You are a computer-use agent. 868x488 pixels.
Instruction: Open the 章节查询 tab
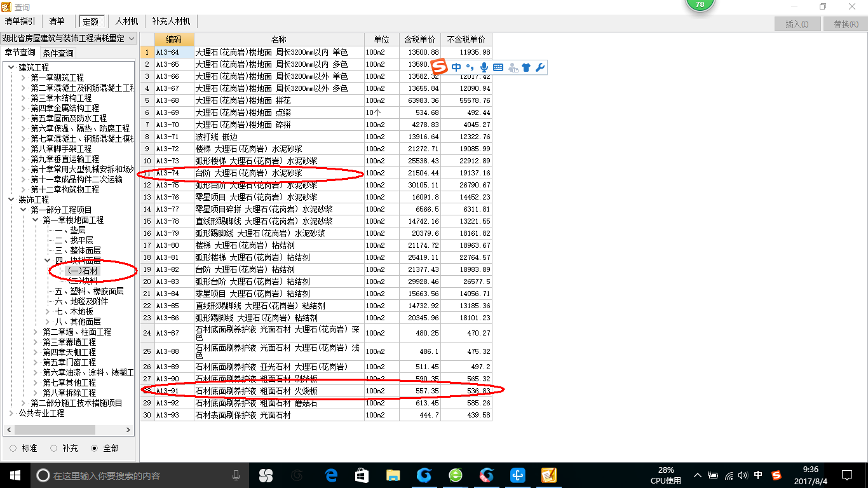pos(20,53)
